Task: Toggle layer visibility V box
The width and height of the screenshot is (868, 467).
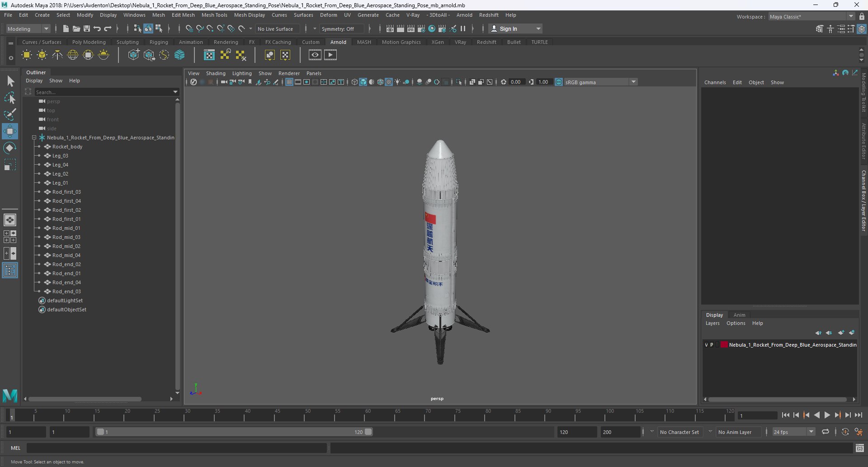Action: tap(707, 345)
